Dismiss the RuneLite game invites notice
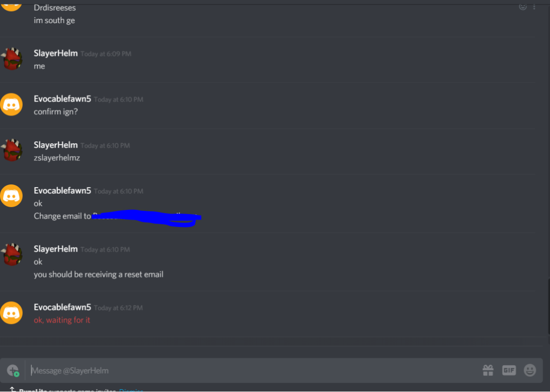550x392 pixels. [x=131, y=390]
